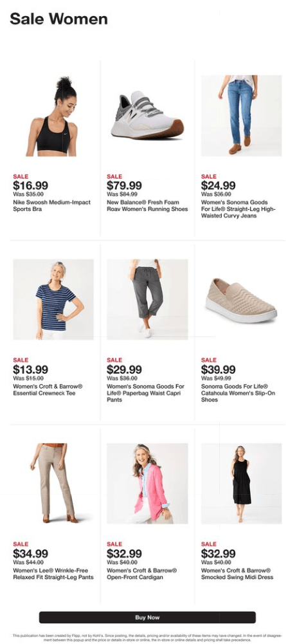Select the New Balance running shoe image

click(x=147, y=115)
